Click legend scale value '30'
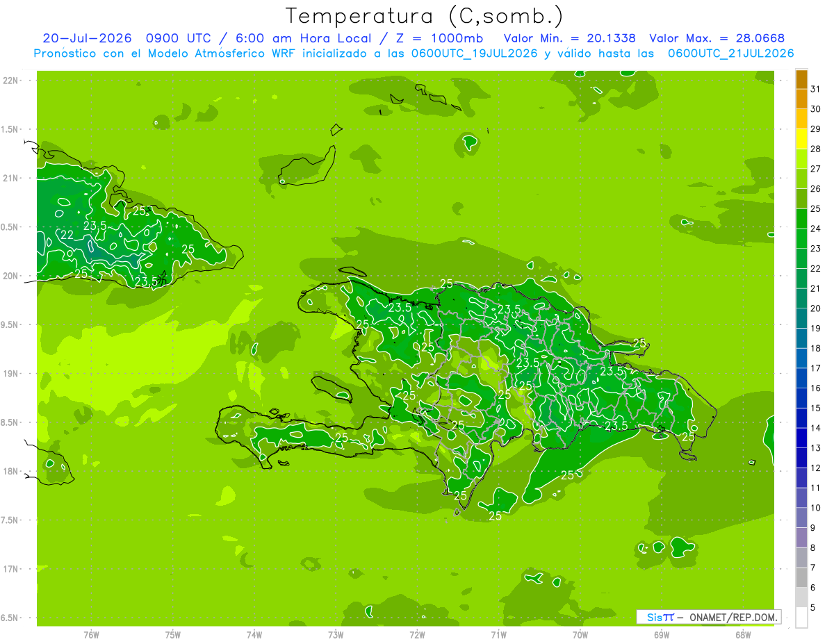Viewport: 834px width, 644px height. point(815,109)
